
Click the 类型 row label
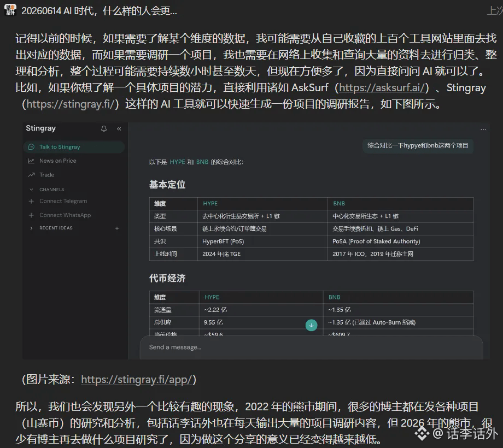(x=160, y=216)
